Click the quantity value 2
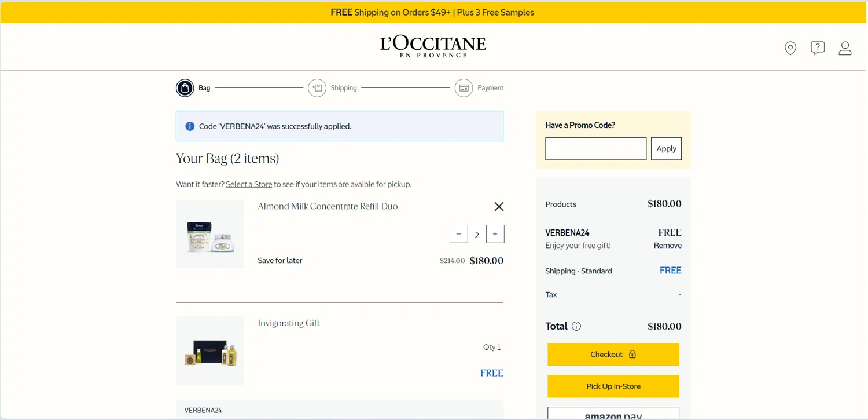The height and width of the screenshot is (420, 868). 477,235
